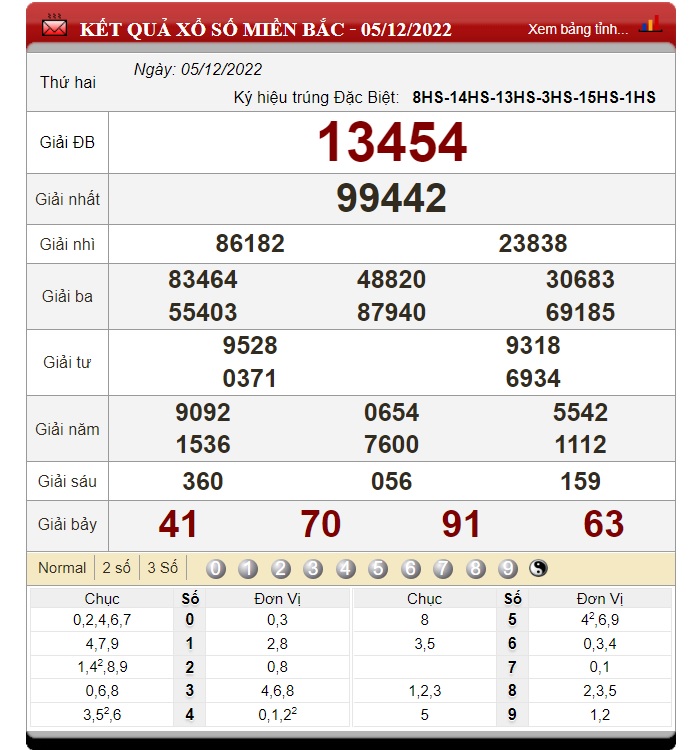
Task: Switch to 3 Số view tab
Action: [x=163, y=568]
